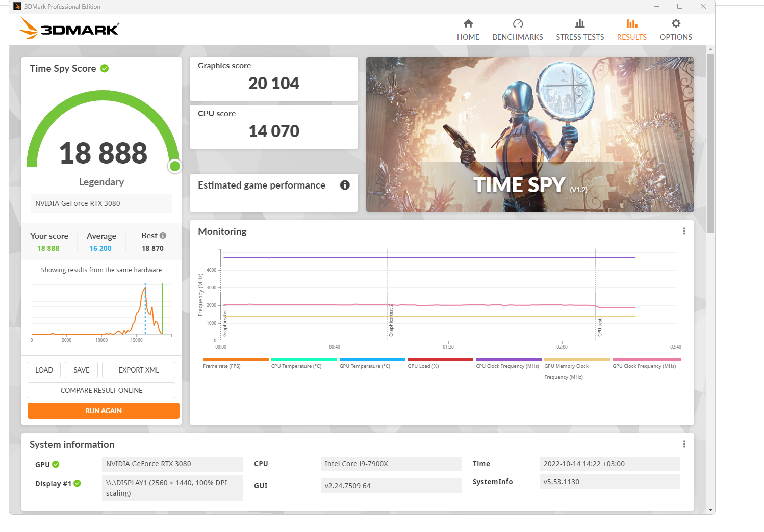Screen dimensions: 764x532
Task: Click GUI version v2.24.7509 64
Action: tap(391, 486)
